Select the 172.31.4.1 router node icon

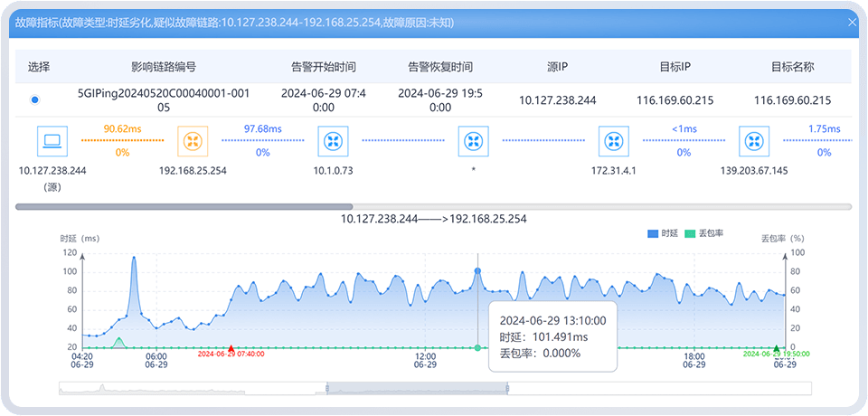click(614, 140)
